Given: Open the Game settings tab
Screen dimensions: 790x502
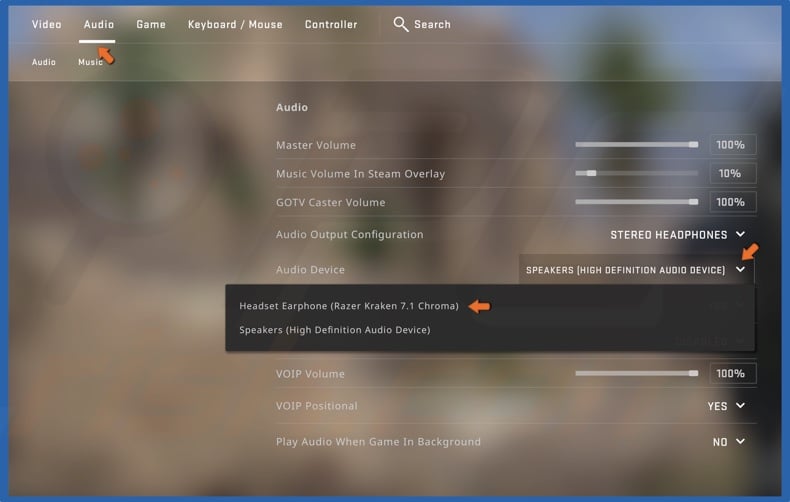Looking at the screenshot, I should 151,24.
